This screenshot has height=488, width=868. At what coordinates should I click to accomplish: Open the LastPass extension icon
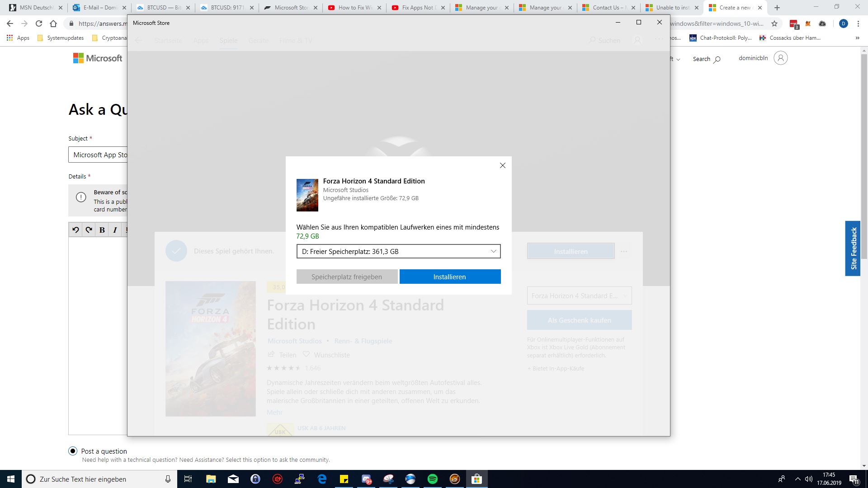coord(793,23)
